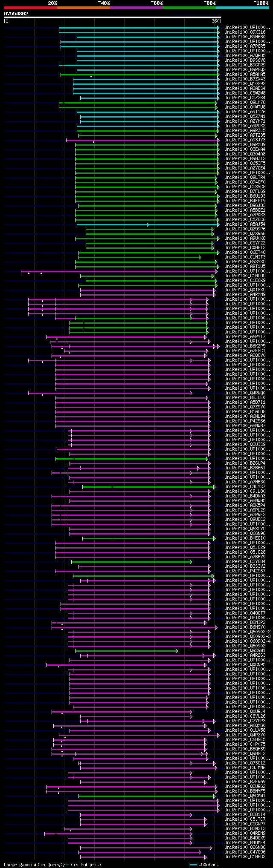Open hit UniRef100_B9H680
273x868 pixels.
pos(245,37)
